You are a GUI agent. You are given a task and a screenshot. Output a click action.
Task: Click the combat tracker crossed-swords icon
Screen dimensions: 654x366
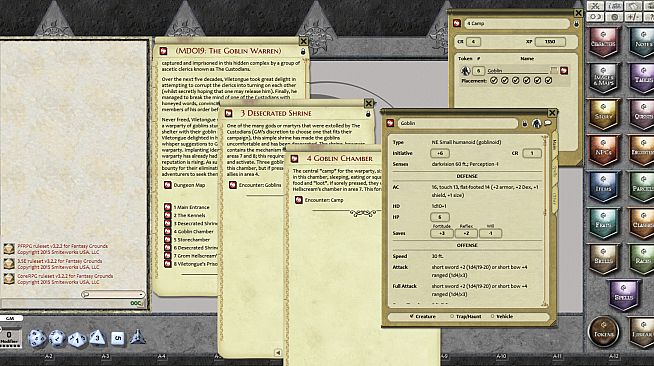[x=595, y=6]
